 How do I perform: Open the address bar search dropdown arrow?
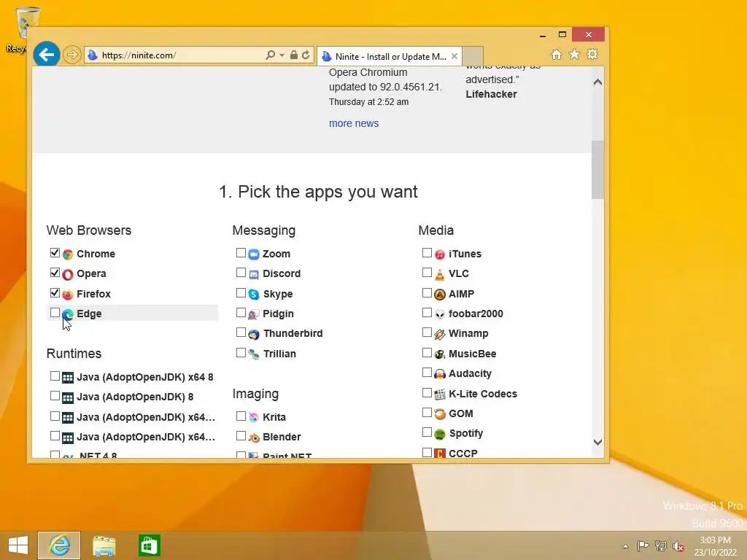click(x=282, y=55)
